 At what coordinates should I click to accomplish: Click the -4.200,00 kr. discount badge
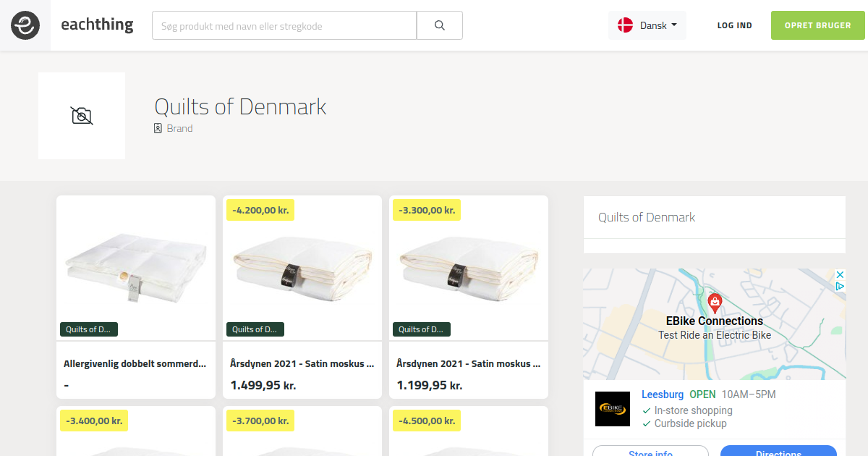pyautogui.click(x=260, y=211)
